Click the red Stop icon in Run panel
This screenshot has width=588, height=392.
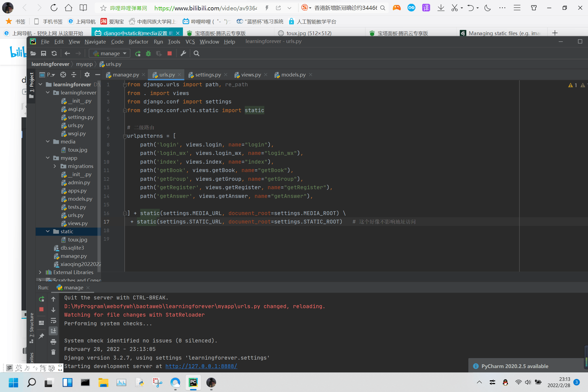(41, 309)
